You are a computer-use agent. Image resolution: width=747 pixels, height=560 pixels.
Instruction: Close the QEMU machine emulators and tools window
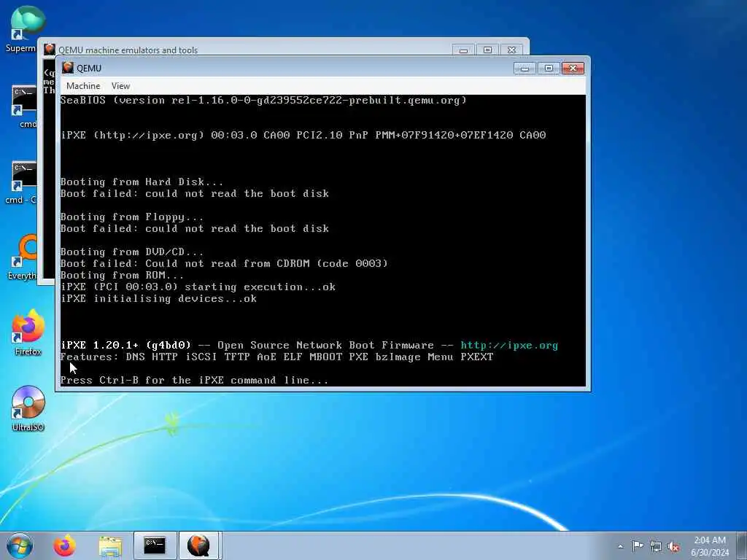(511, 50)
